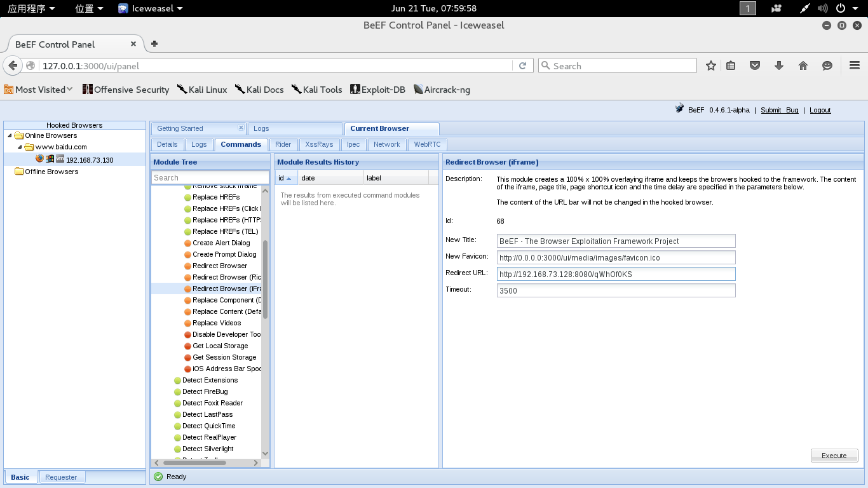Select the Get Local Storage module

[220, 346]
